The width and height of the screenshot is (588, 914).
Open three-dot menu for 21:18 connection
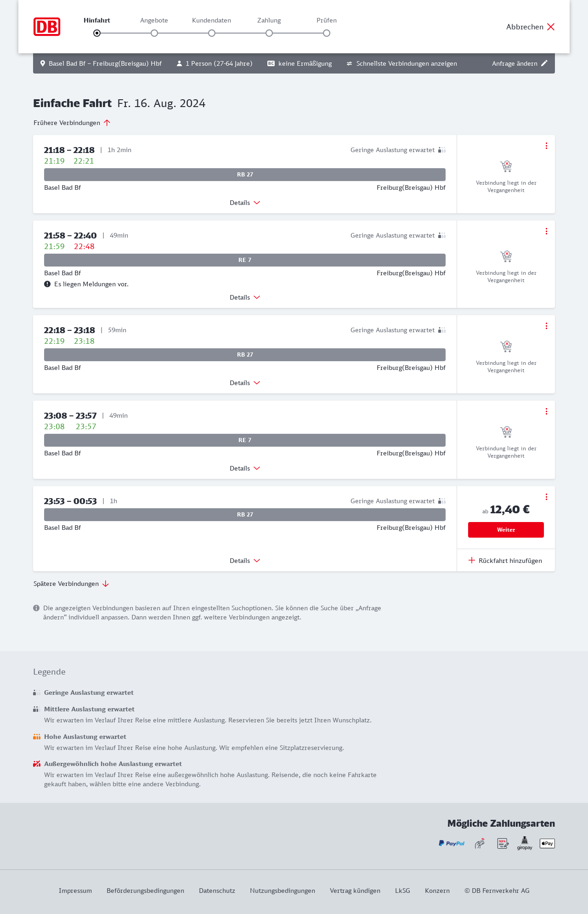[546, 146]
